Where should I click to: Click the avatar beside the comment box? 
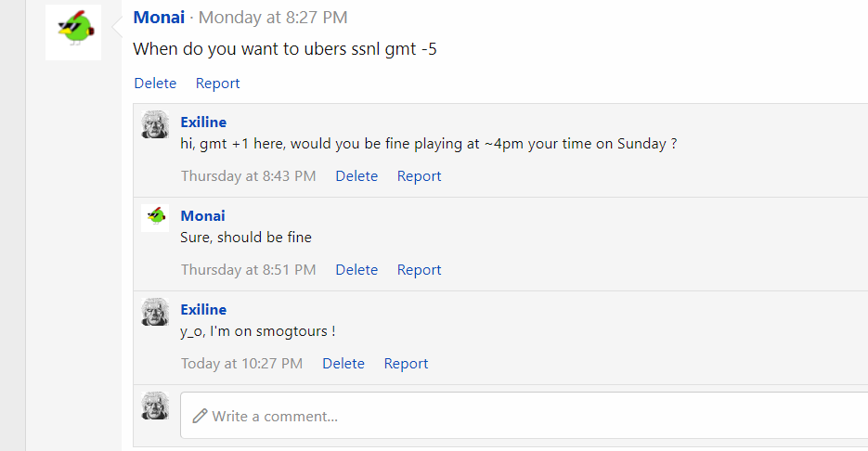(155, 406)
